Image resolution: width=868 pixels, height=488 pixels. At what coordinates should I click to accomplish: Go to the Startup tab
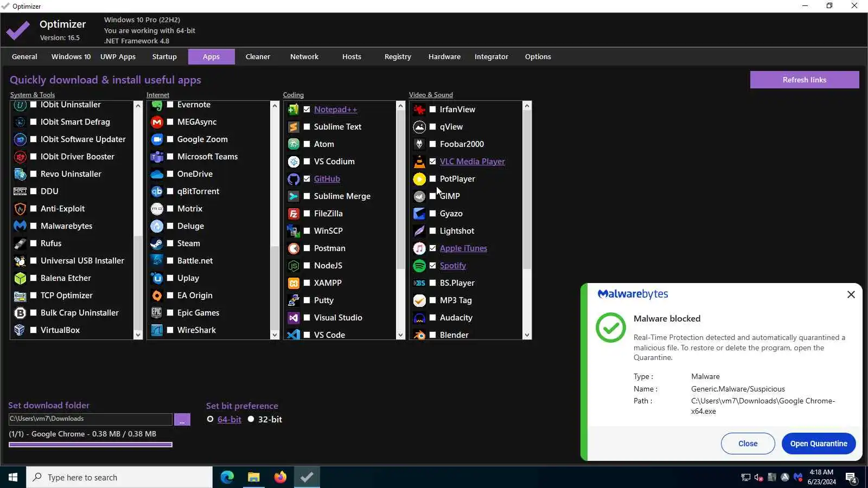point(164,56)
